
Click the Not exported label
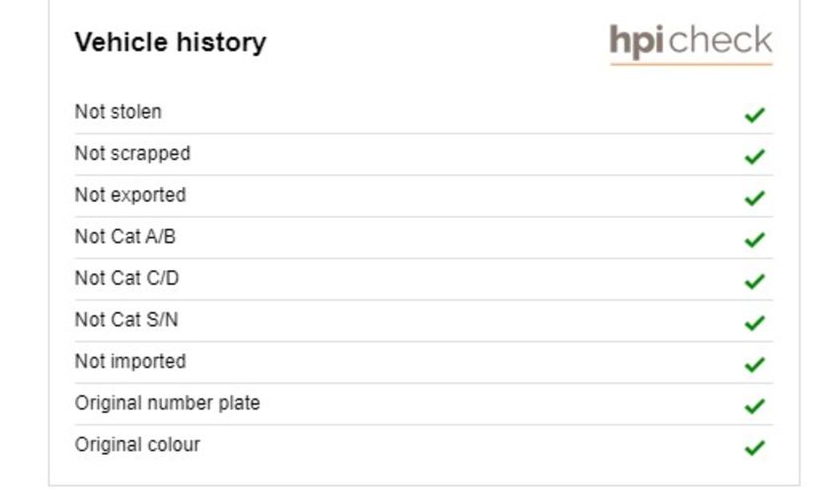click(x=130, y=195)
